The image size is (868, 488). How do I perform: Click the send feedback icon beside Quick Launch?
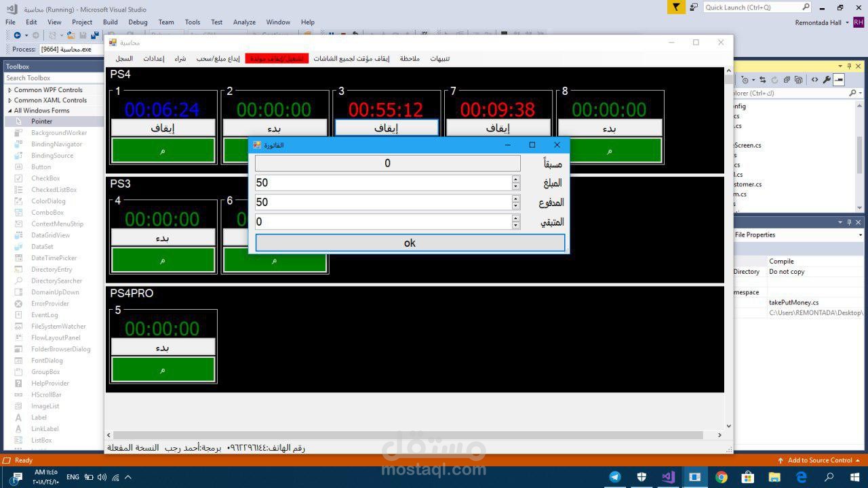point(694,7)
